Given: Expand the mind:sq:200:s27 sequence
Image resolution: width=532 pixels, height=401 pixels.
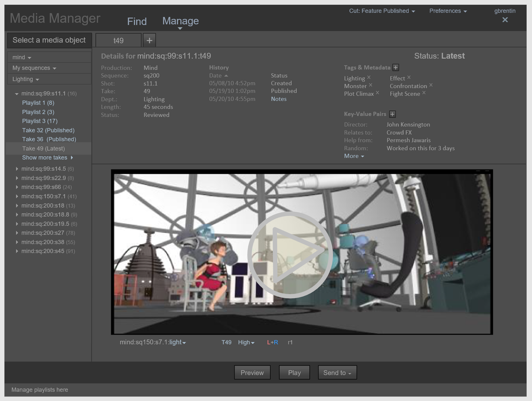Looking at the screenshot, I should 17,233.
